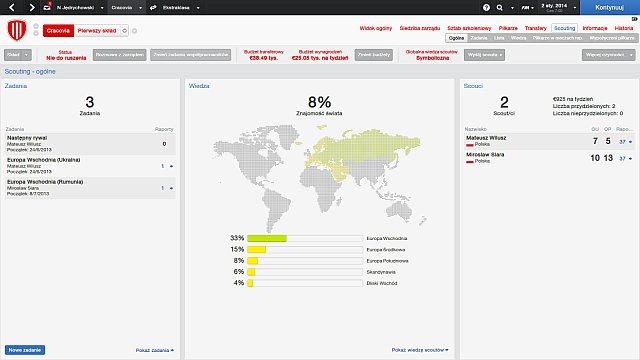Image resolution: width=640 pixels, height=360 pixels.
Task: Click the upper circle beside the club badge
Action: (36, 27)
